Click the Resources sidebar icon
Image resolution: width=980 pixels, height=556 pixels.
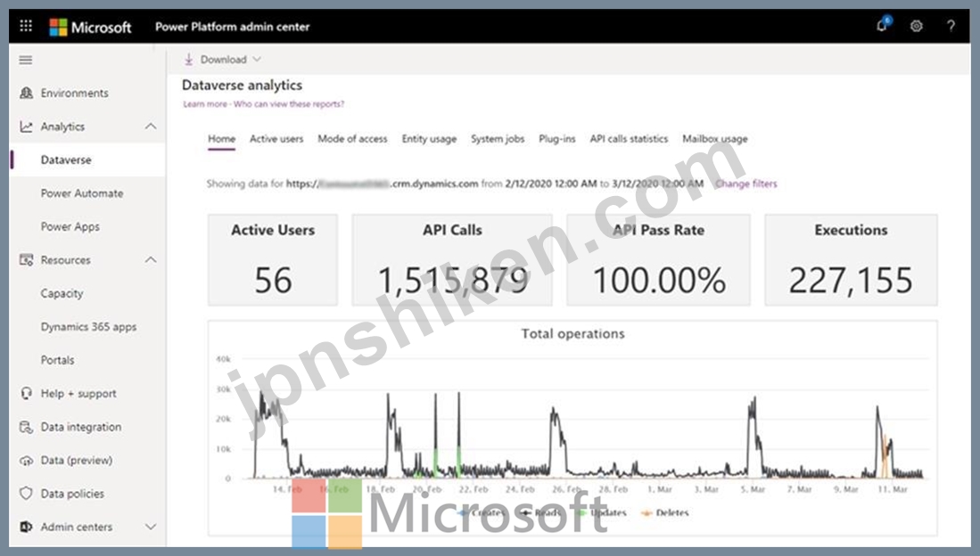point(26,260)
